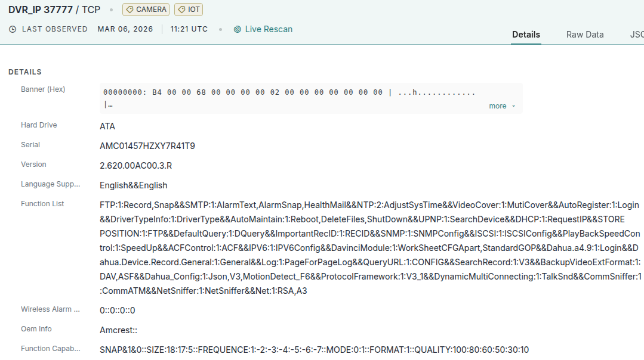Select the serial number AMC01457HZXY7R41T9
Screen dimensions: 644x360
click(147, 146)
